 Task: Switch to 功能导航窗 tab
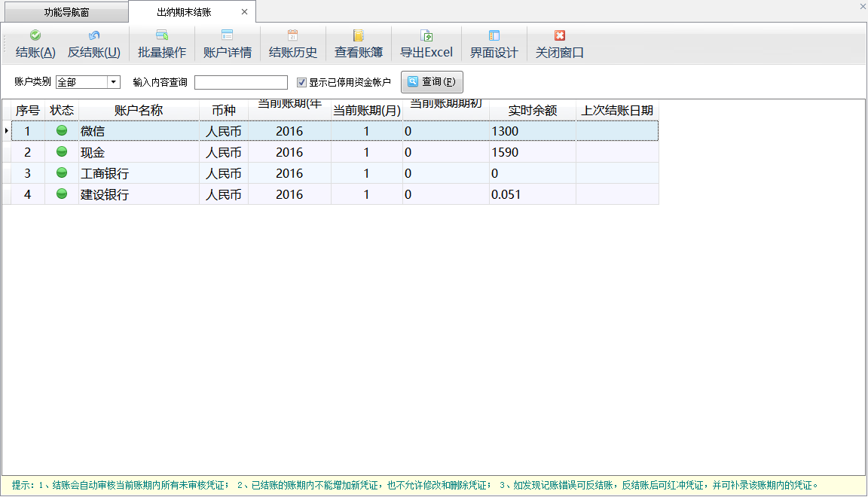tap(66, 12)
